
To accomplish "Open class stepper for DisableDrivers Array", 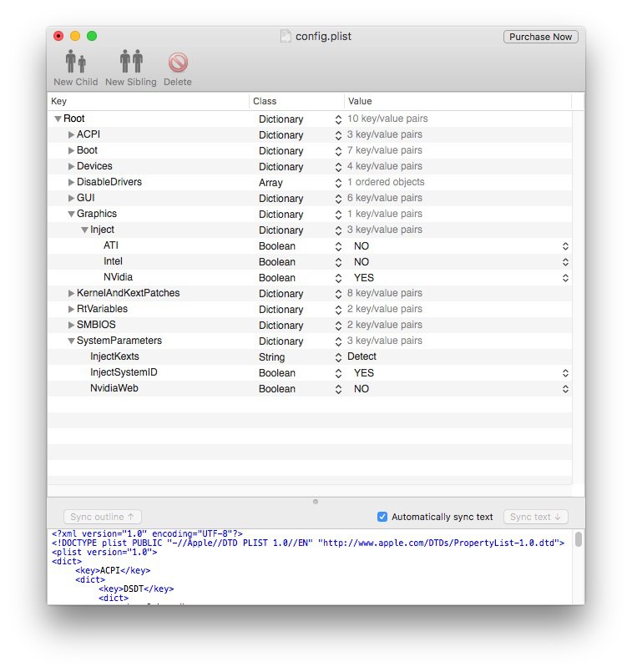I will point(338,183).
